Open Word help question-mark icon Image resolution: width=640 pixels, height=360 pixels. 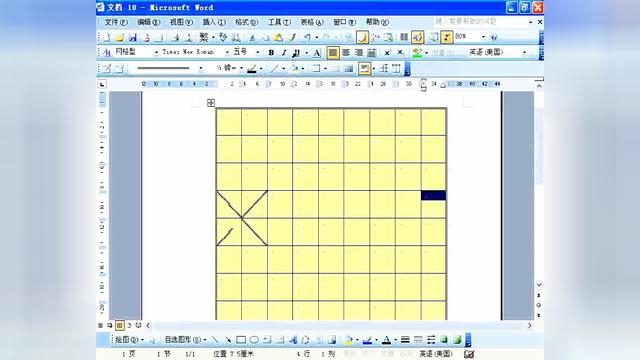pos(494,37)
